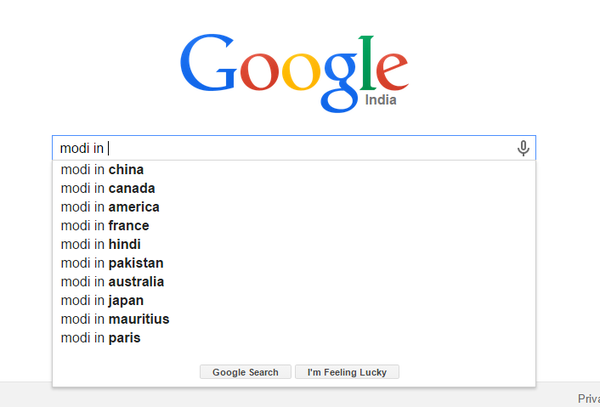The width and height of the screenshot is (600, 407).
Task: Choose the 'modi in paris' suggestion
Action: 294,338
